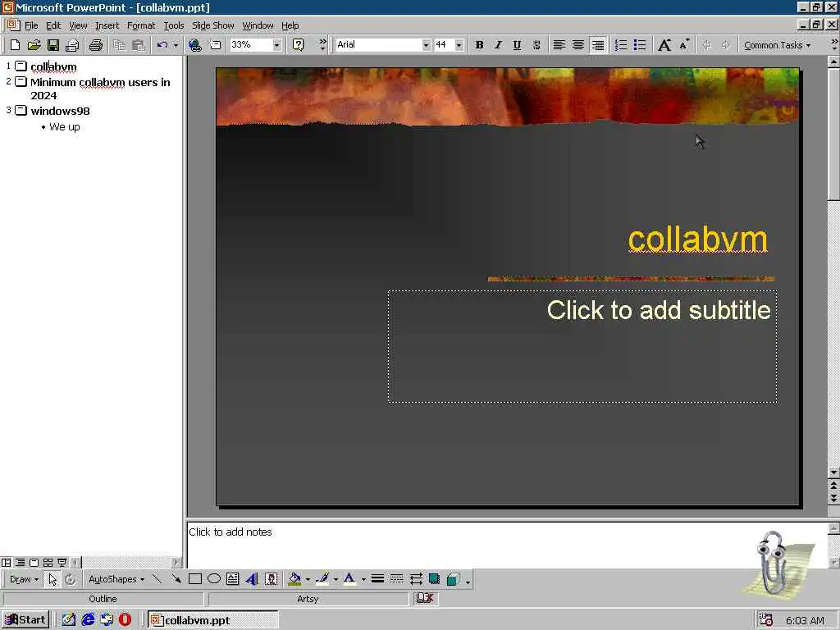Viewport: 840px width, 630px height.
Task: Center align the text
Action: click(578, 45)
